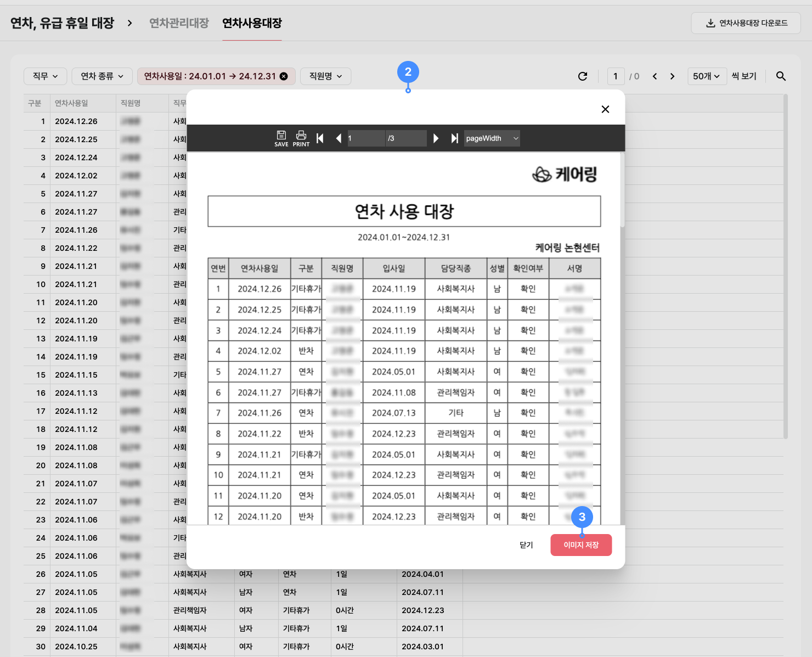812x657 pixels.
Task: Expand the 직무 filter dropdown
Action: (45, 76)
